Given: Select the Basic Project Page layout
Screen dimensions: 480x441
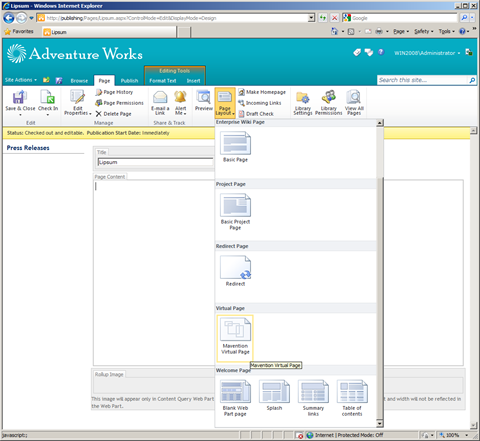Looking at the screenshot, I should 235,211.
